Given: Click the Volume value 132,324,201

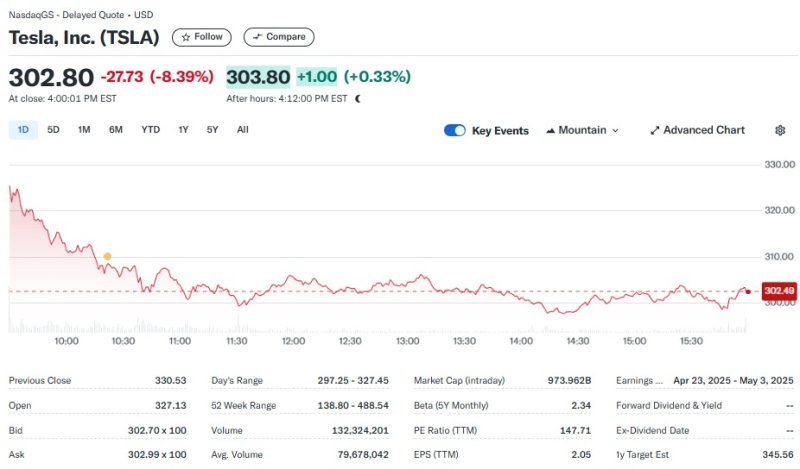Looking at the screenshot, I should pyautogui.click(x=360, y=430).
